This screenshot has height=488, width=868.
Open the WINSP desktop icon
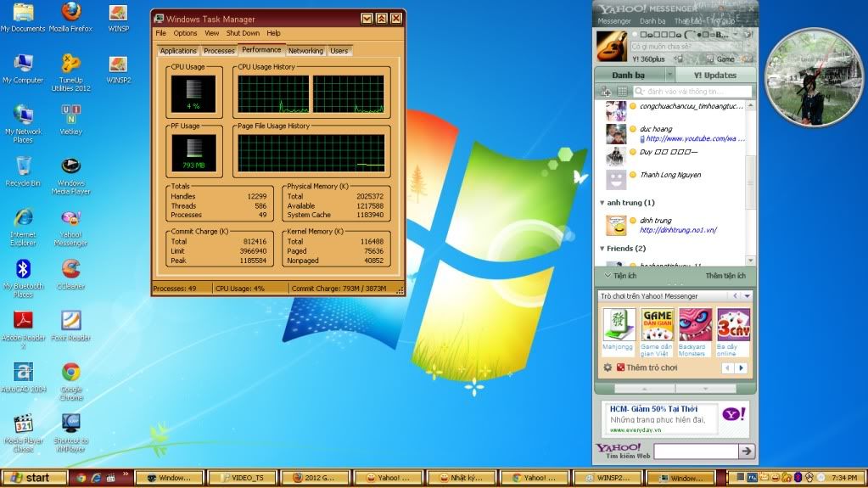point(118,18)
